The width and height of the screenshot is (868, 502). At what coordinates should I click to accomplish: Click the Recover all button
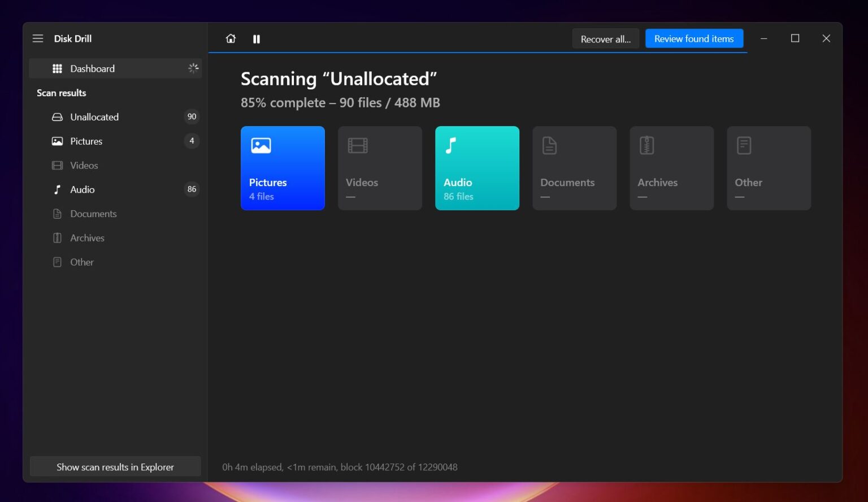click(x=605, y=38)
